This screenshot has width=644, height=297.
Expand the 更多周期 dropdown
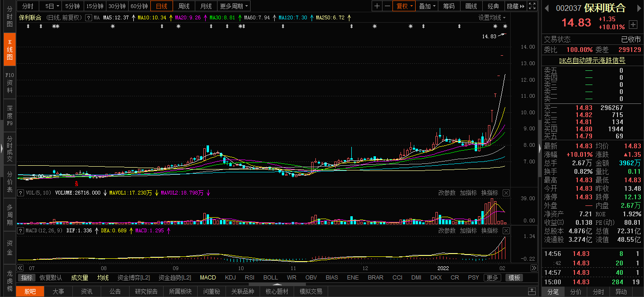(234, 6)
